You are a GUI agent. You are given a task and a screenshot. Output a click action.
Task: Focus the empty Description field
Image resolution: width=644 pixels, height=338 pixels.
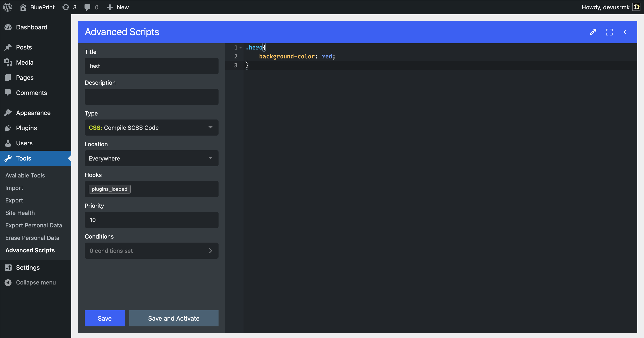151,97
